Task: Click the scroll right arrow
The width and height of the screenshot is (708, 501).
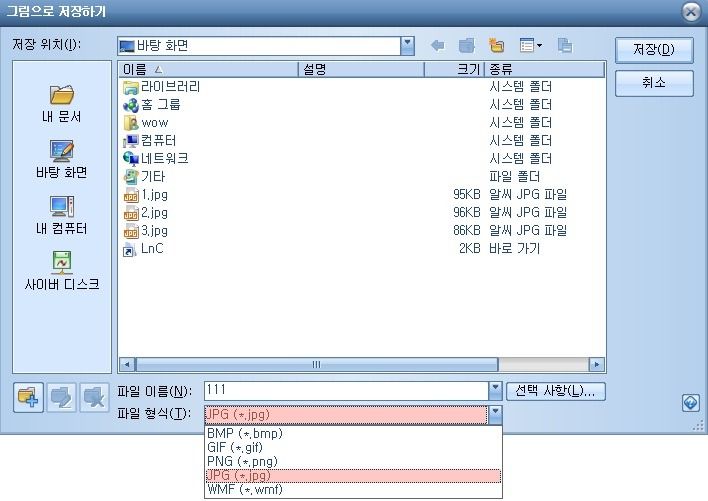Action: tap(597, 364)
